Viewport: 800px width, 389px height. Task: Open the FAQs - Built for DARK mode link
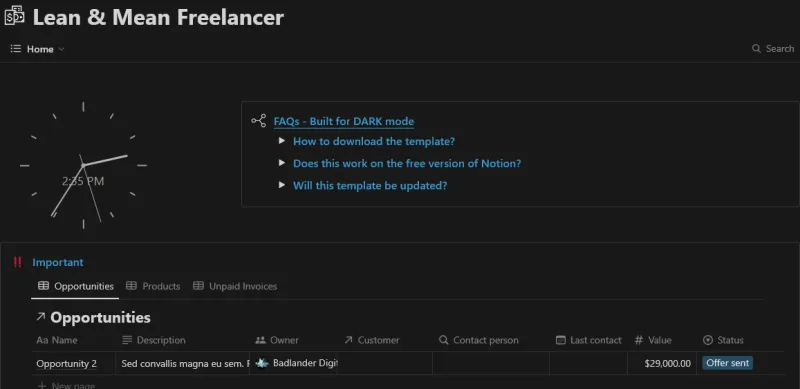click(x=344, y=121)
